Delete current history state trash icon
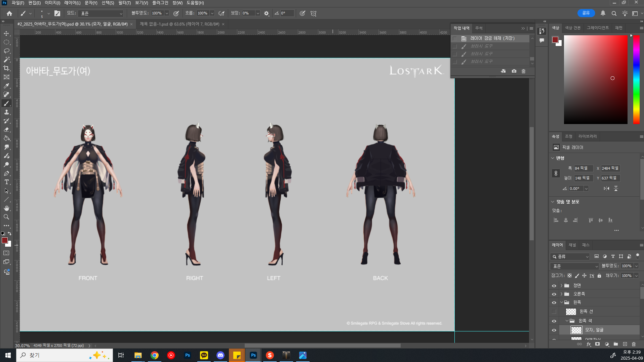Viewport: 644px width, 362px height. (523, 71)
